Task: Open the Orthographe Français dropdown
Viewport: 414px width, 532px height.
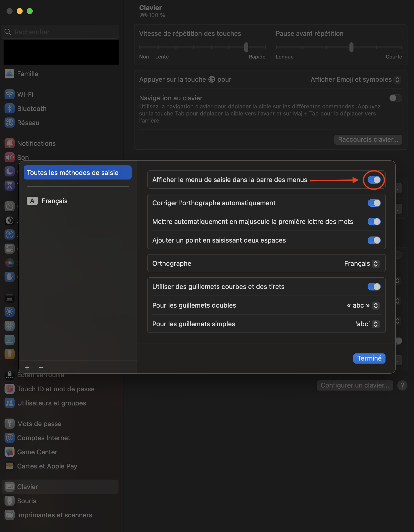Action: pos(362,263)
